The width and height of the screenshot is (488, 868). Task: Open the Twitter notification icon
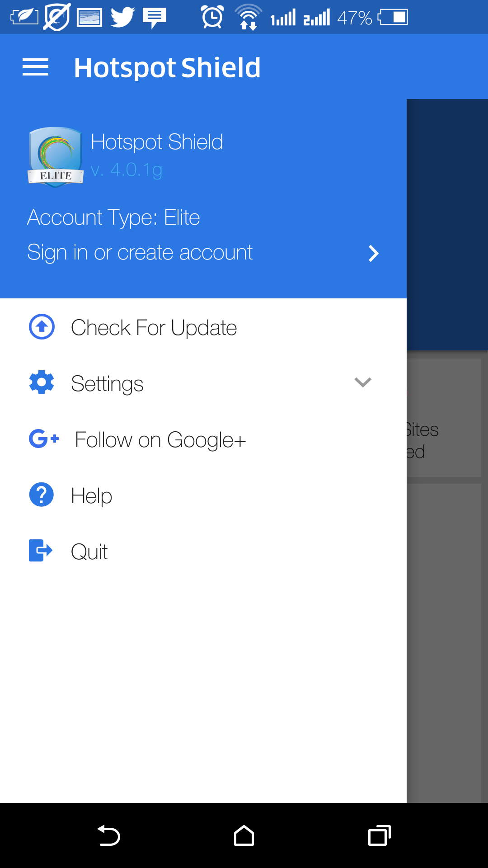(122, 17)
